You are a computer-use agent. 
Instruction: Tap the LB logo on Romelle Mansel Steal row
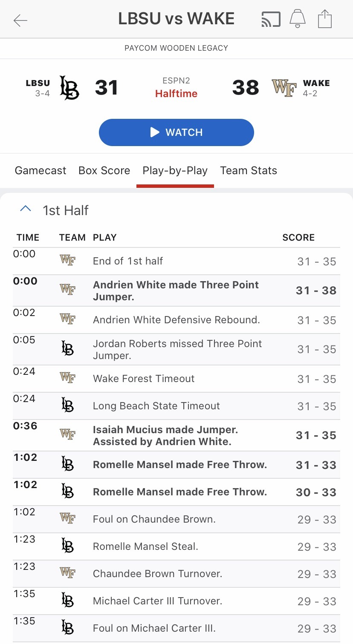click(67, 546)
